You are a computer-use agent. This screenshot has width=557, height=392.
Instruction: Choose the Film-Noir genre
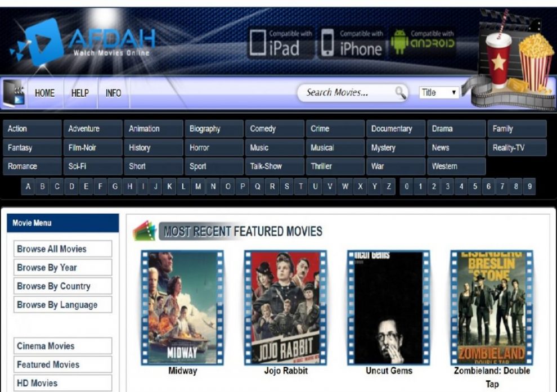pos(93,147)
